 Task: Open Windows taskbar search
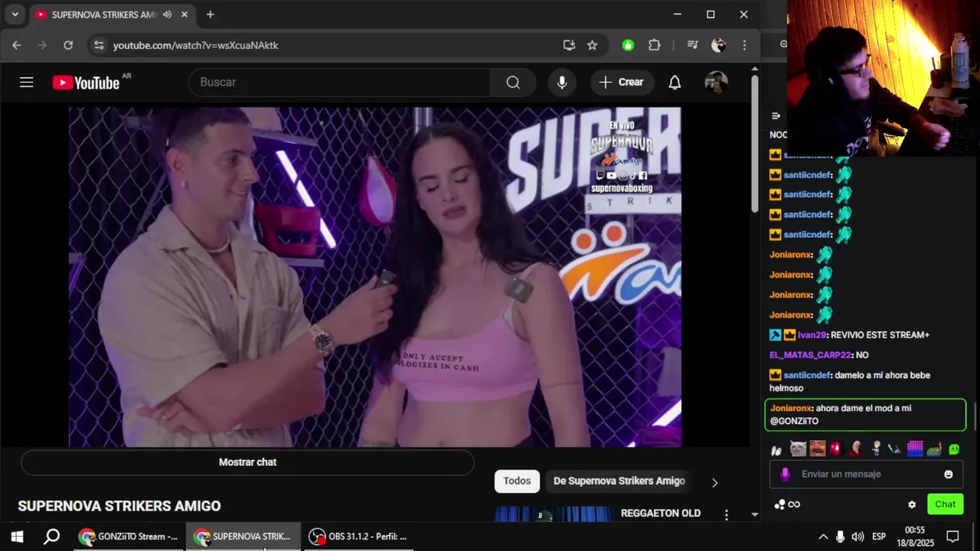tap(52, 536)
